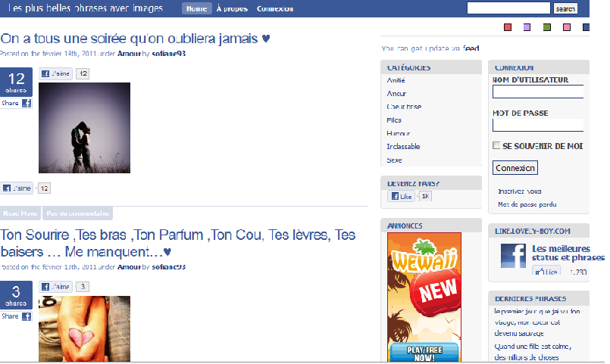The width and height of the screenshot is (610, 364).
Task: Click the 3 shares counter box
Action: tap(16, 295)
